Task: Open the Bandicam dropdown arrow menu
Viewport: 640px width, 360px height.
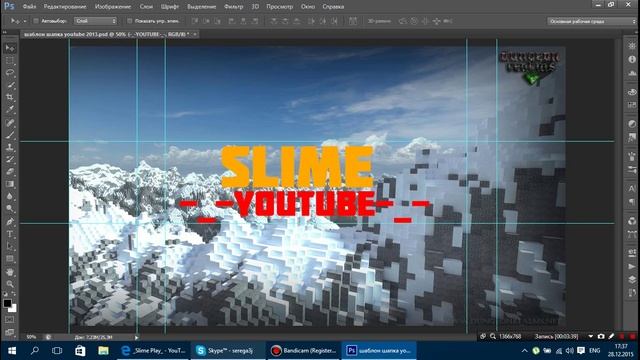Action: (x=591, y=336)
